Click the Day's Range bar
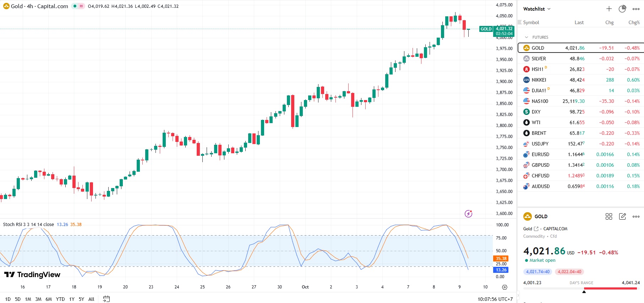644x303 pixels. pyautogui.click(x=581, y=288)
